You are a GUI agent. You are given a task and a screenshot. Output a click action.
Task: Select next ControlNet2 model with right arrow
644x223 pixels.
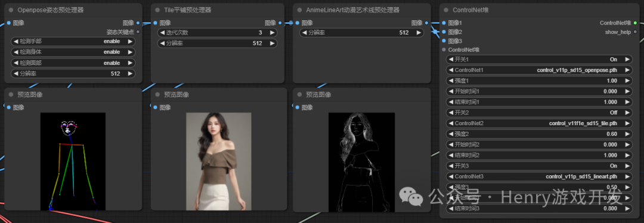627,123
